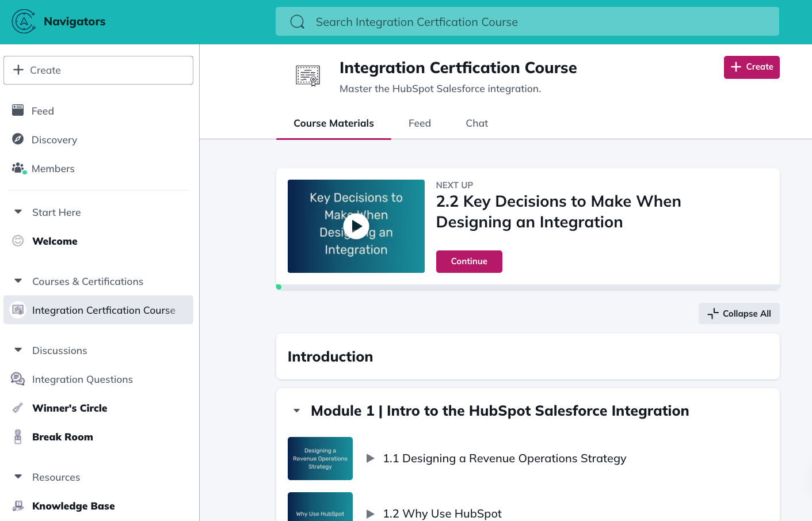Click the Search Integration Certfication Course field

(527, 21)
